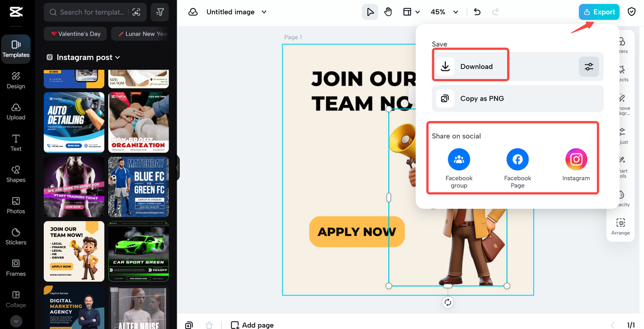Open the Arrange panel

(x=620, y=226)
